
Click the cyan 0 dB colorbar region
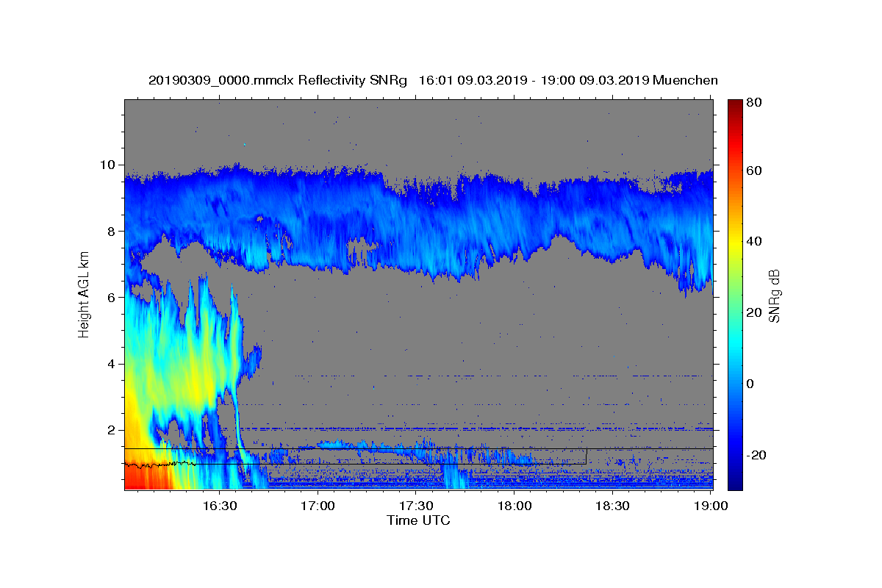click(735, 384)
